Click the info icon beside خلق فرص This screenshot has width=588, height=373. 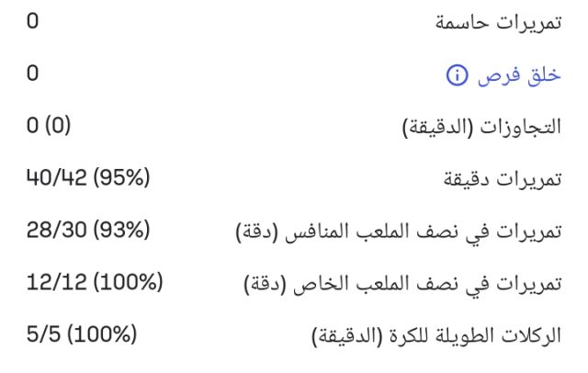[x=457, y=75]
